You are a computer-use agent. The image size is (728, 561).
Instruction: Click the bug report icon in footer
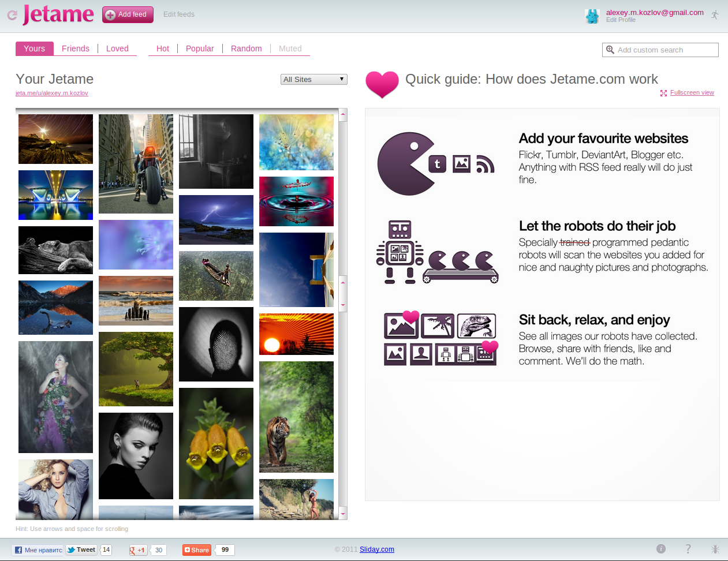715,549
